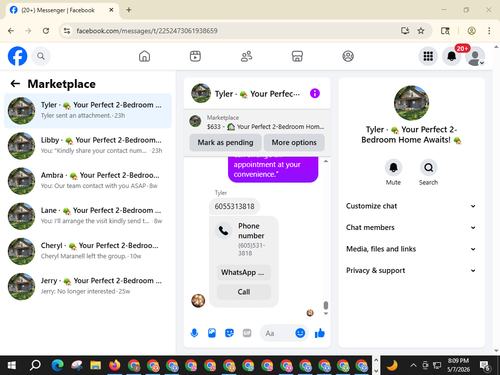Open the Facebook search magnifier
The height and width of the screenshot is (375, 500).
(41, 56)
